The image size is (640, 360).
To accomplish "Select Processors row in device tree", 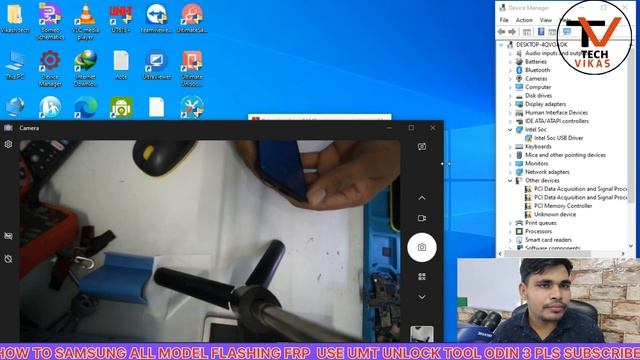I will pyautogui.click(x=538, y=231).
